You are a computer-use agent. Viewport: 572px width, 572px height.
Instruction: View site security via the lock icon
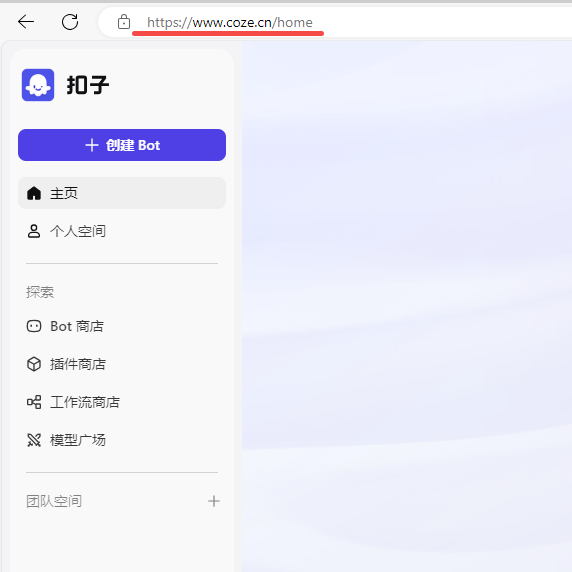point(124,22)
